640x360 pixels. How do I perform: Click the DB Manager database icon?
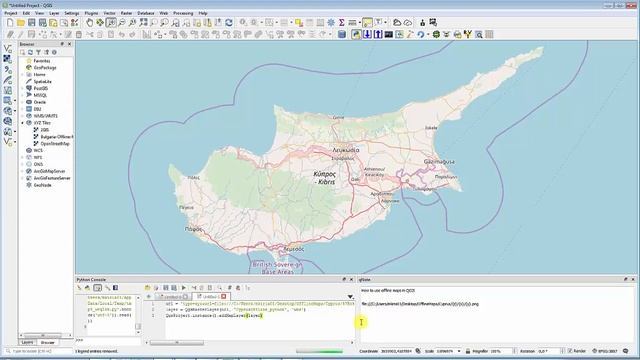[342, 35]
